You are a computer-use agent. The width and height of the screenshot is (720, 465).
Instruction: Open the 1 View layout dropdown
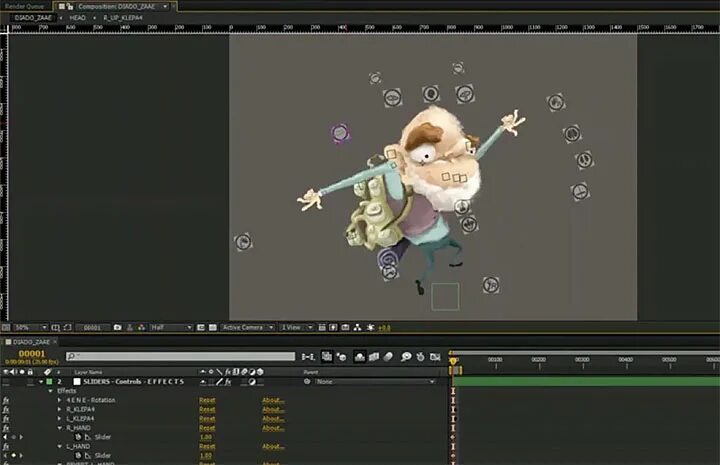tap(297, 327)
